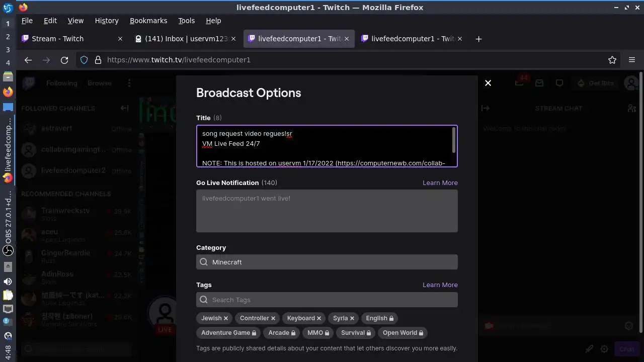This screenshot has width=644, height=362.
Task: Open the Help menu
Action: tap(213, 21)
